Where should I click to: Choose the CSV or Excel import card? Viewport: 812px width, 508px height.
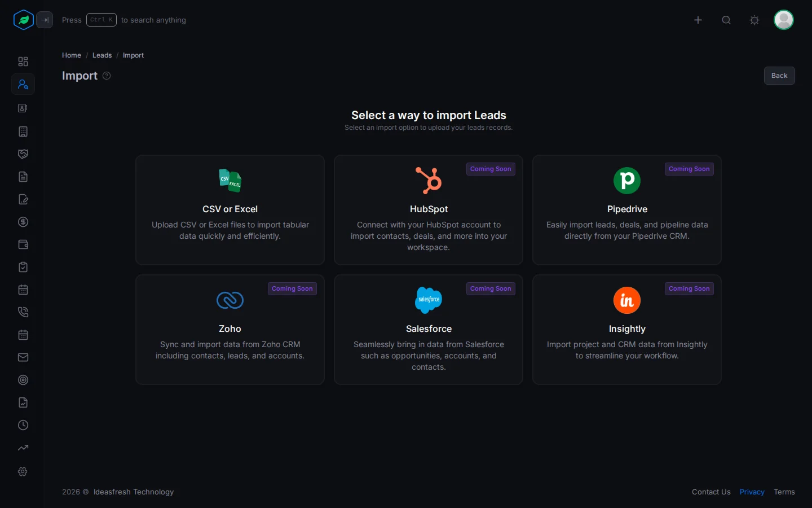click(x=230, y=210)
